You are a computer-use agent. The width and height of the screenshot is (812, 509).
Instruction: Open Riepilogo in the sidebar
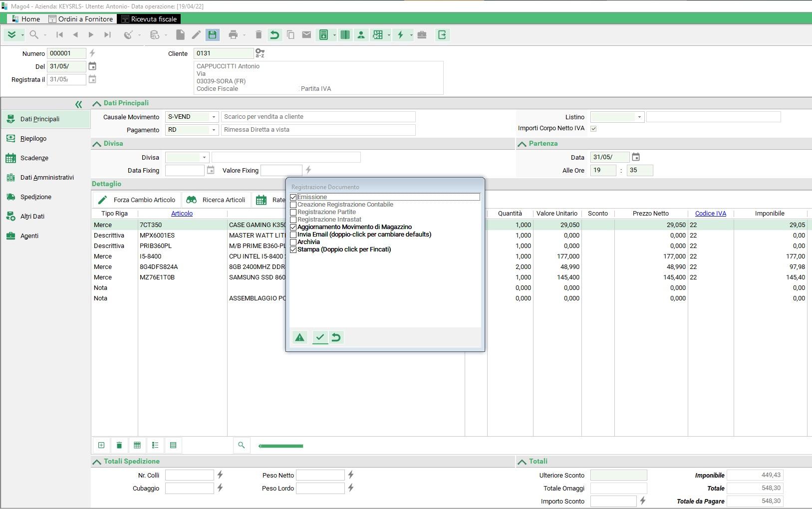(x=33, y=139)
